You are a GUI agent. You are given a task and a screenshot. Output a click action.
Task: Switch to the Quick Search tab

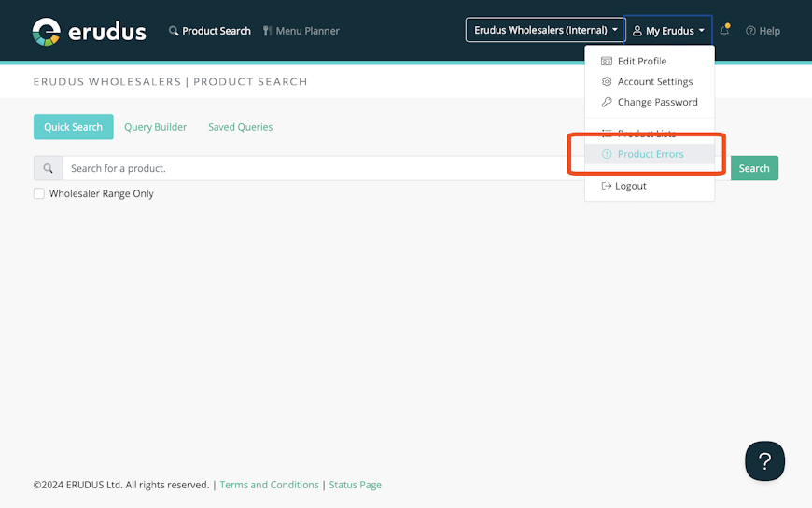[x=74, y=127]
